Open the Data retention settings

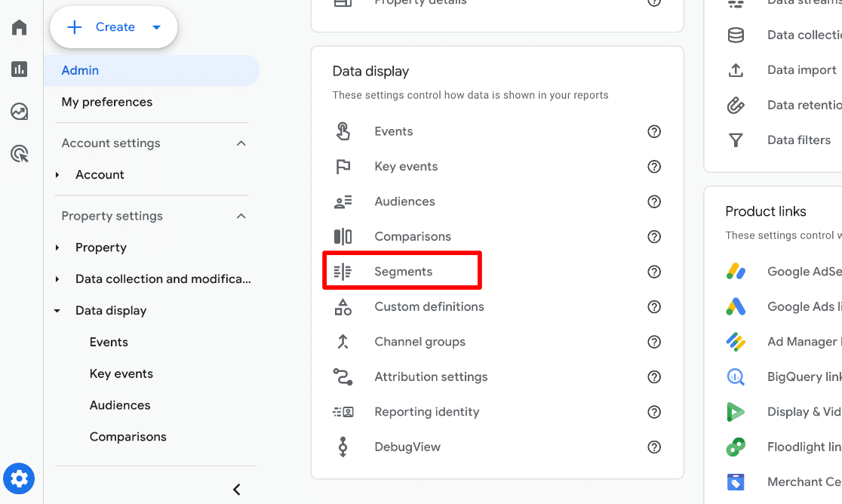[800, 105]
